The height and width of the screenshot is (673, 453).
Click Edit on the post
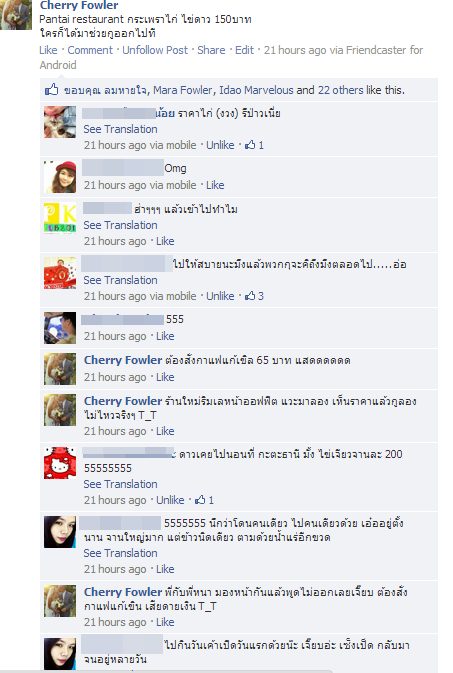point(244,50)
